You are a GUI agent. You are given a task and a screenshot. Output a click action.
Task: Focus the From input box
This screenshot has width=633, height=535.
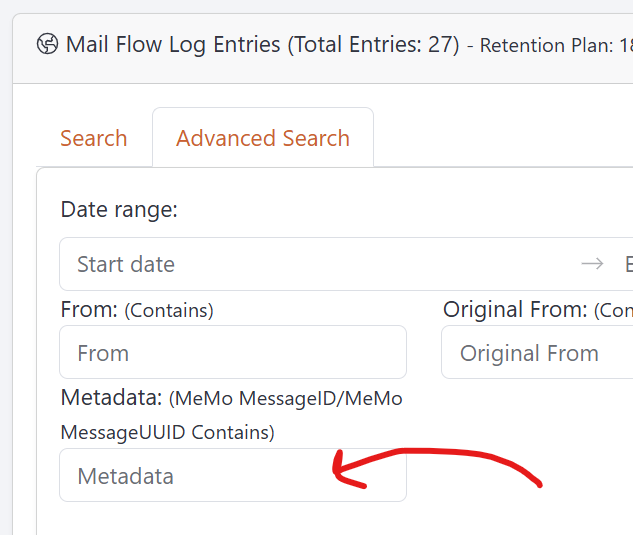pyautogui.click(x=233, y=353)
